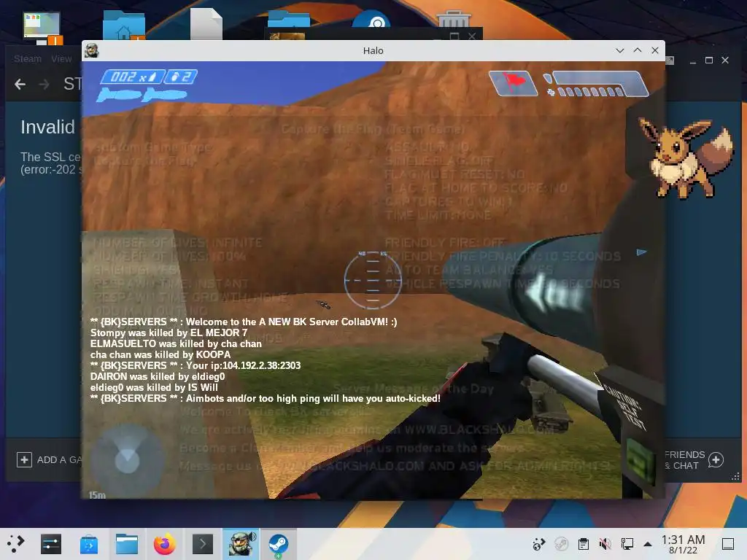747x560 pixels.
Task: Click the red flag HUD indicator
Action: (x=513, y=83)
